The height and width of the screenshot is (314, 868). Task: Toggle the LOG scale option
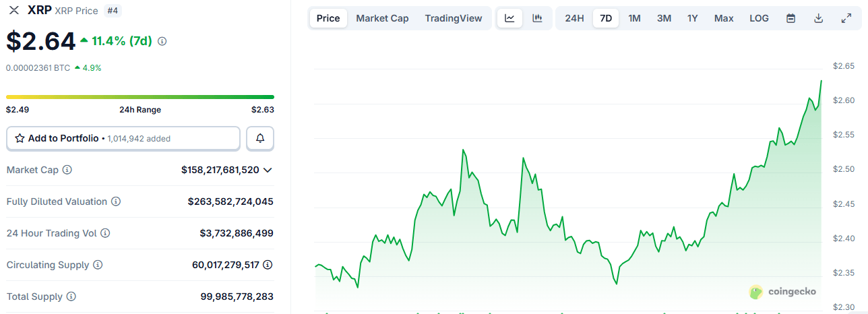pos(759,18)
